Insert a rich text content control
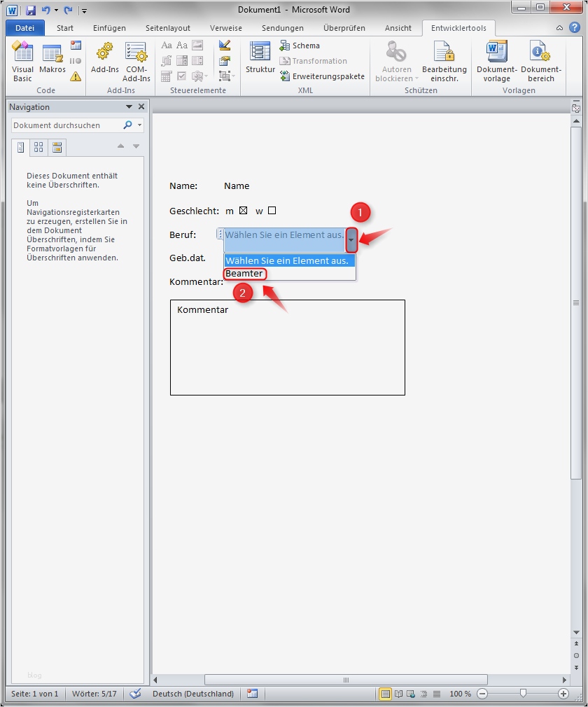588x707 pixels. coord(167,45)
